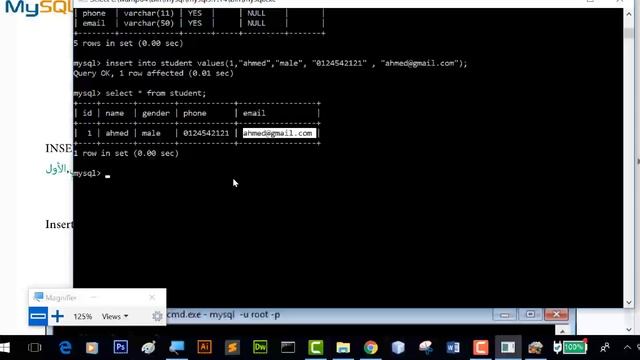Show hidden system tray icons
Screen dimensions: 640x360
pos(627,348)
